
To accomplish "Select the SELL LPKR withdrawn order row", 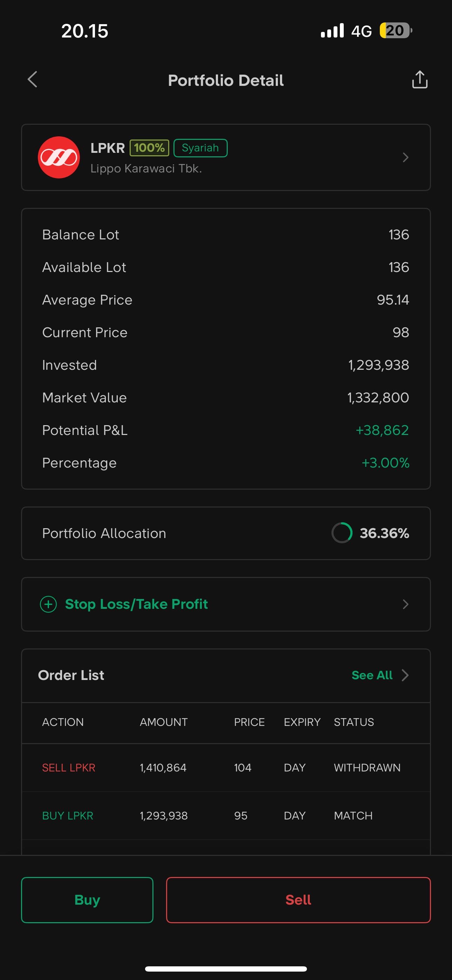I will (226, 768).
